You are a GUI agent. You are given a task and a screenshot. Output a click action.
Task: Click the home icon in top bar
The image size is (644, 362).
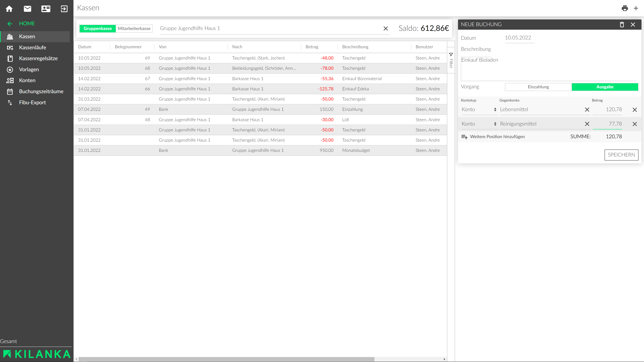point(9,9)
